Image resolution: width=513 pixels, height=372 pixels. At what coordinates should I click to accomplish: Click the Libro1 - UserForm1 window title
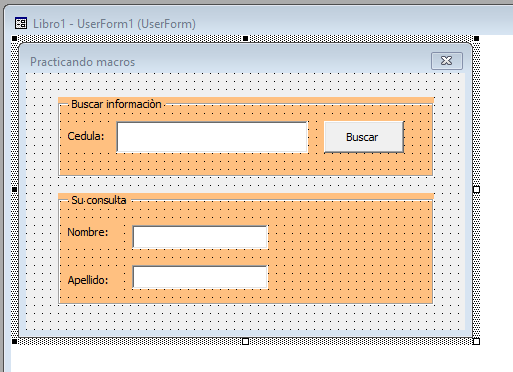point(114,24)
